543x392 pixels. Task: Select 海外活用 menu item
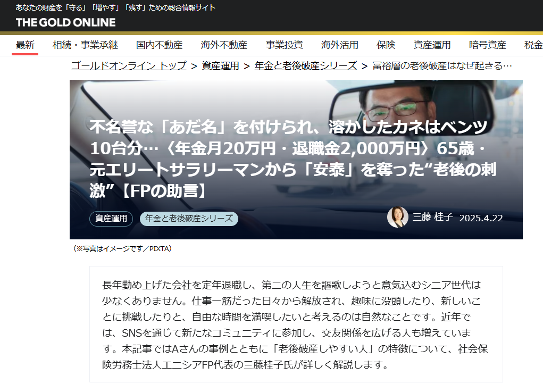point(340,45)
